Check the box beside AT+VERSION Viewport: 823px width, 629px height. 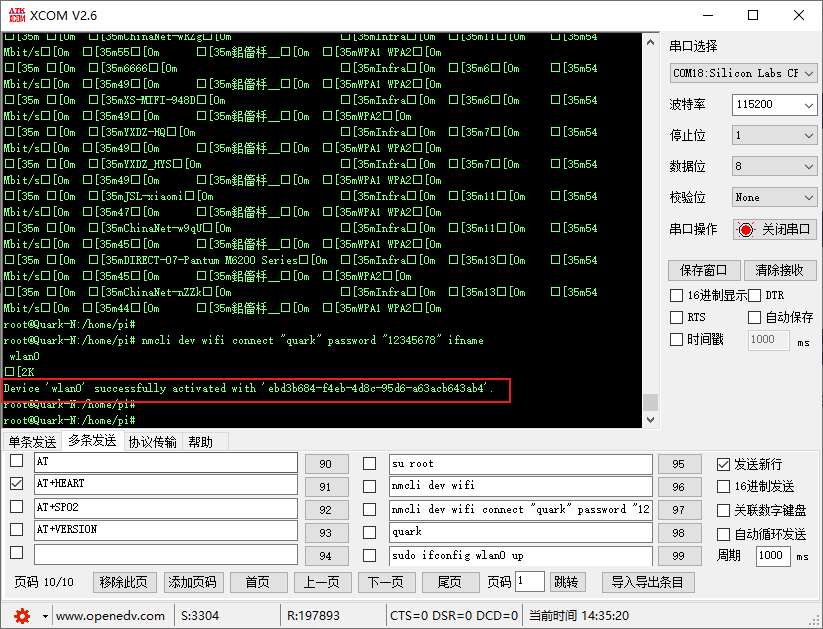coord(17,529)
